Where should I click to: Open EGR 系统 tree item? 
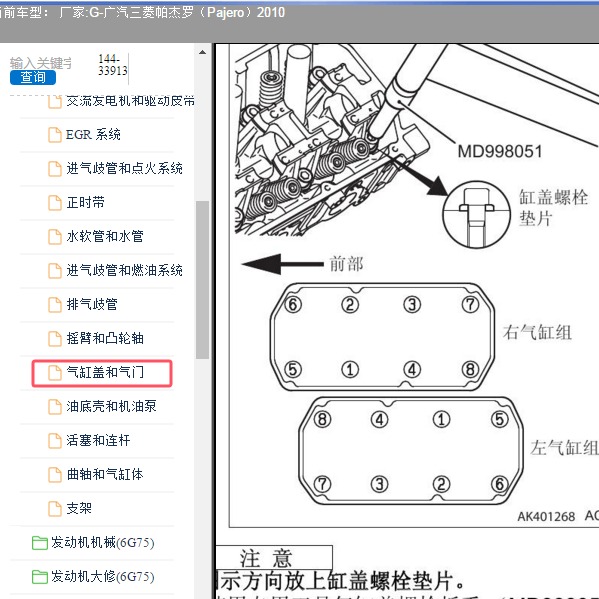(93, 134)
